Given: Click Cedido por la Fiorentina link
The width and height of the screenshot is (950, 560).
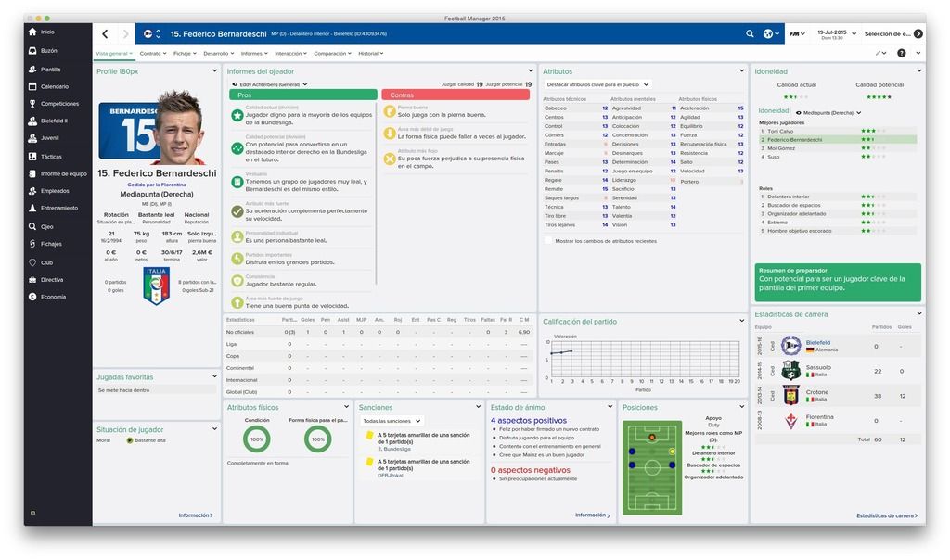Looking at the screenshot, I should click(x=157, y=185).
